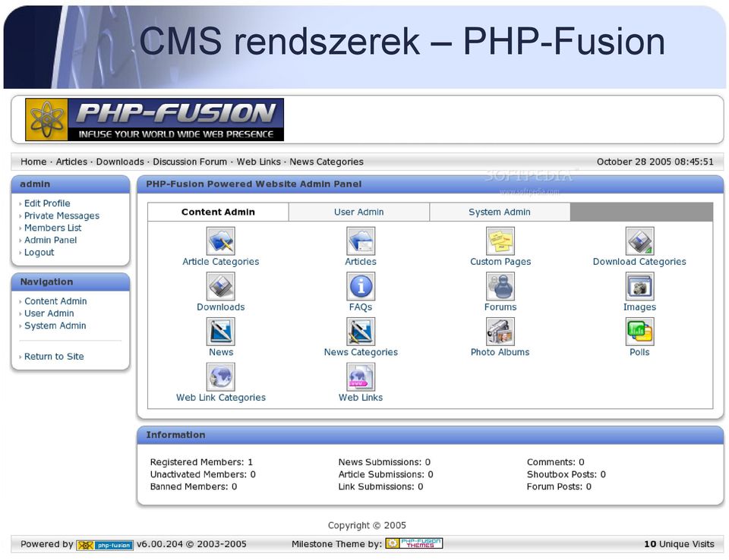Screen dimensions: 729x560
Task: Switch to the Content Admin tab
Action: click(x=218, y=212)
